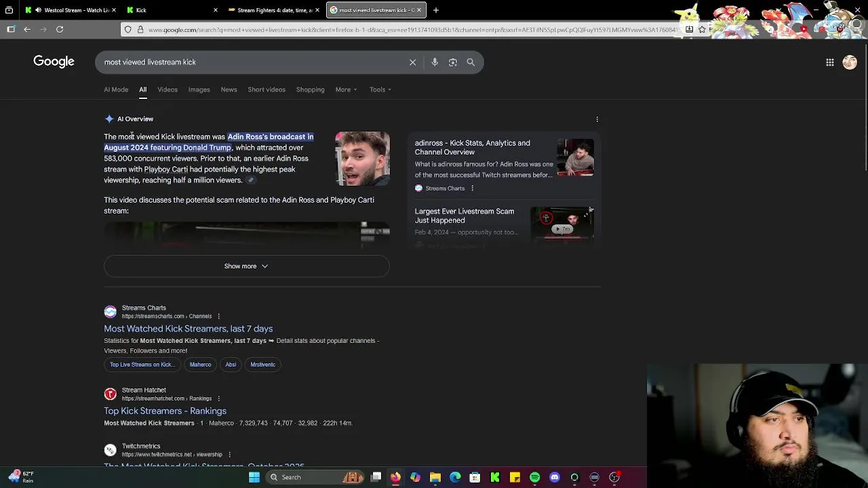
Task: Expand AI Overview with Show more
Action: [246, 266]
